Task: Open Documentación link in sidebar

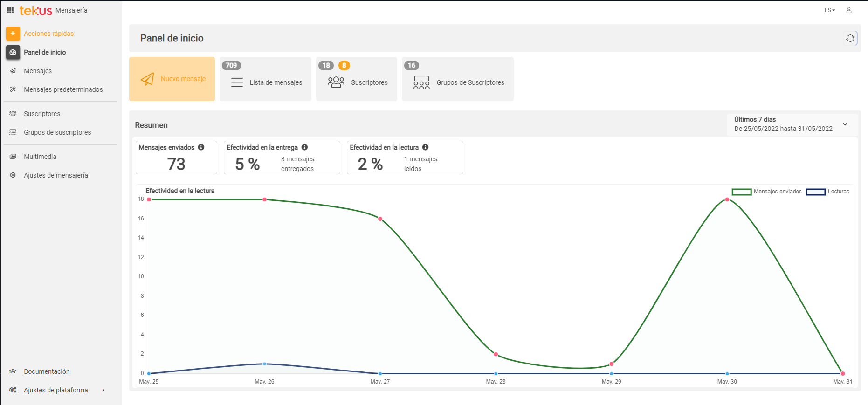Action: coord(47,371)
